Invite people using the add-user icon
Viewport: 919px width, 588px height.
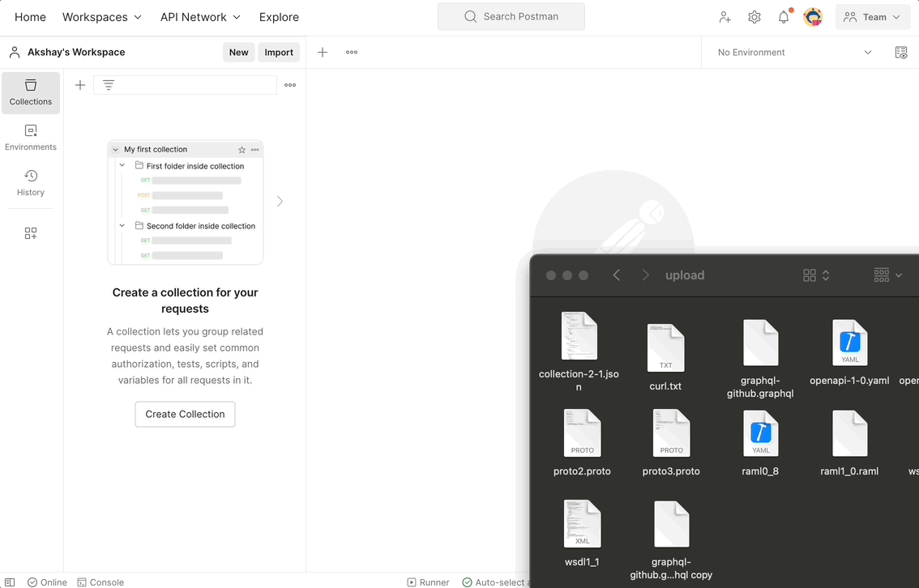pyautogui.click(x=725, y=16)
